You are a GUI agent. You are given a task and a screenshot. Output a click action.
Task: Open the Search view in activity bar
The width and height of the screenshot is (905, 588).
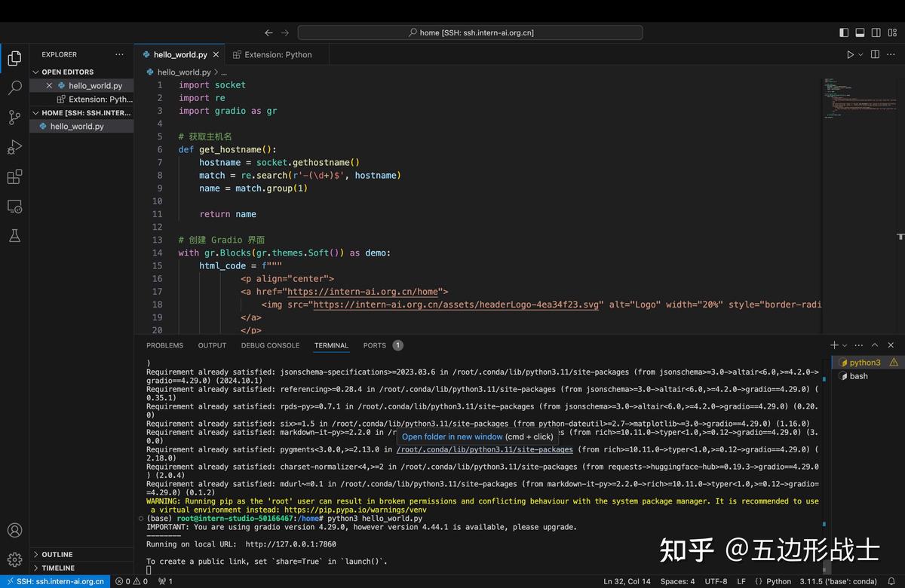click(x=14, y=88)
